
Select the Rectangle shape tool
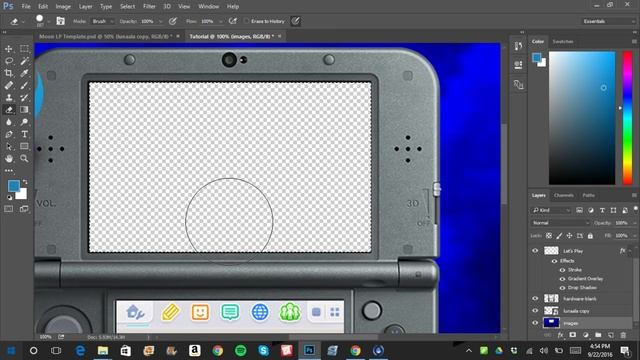[x=24, y=146]
